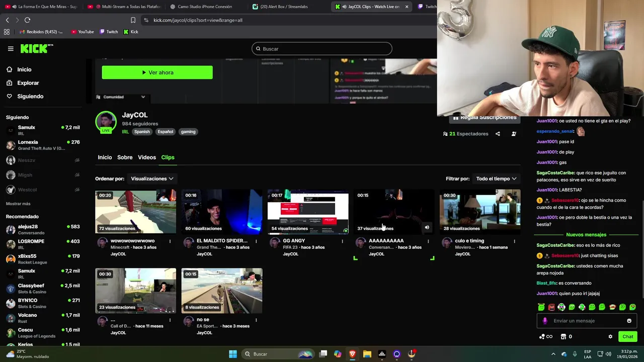Open options menu for GG ANGY clip
Screen dimensions: 644x362
pyautogui.click(x=342, y=241)
